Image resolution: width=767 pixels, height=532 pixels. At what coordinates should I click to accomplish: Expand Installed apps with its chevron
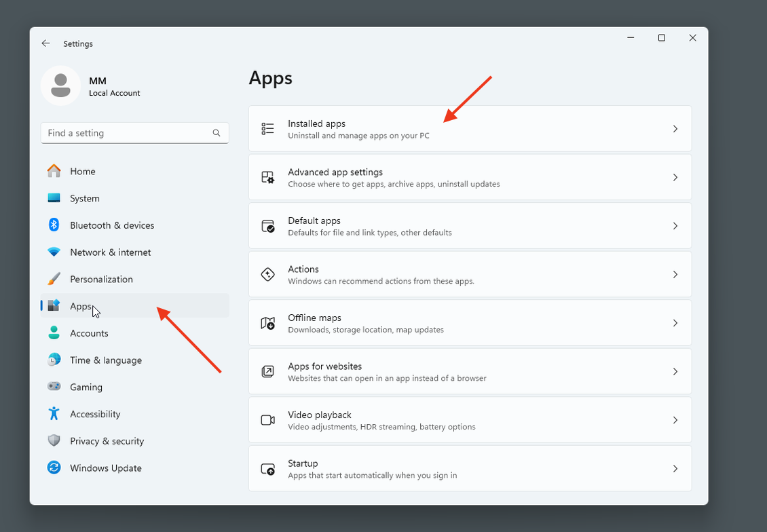click(675, 129)
